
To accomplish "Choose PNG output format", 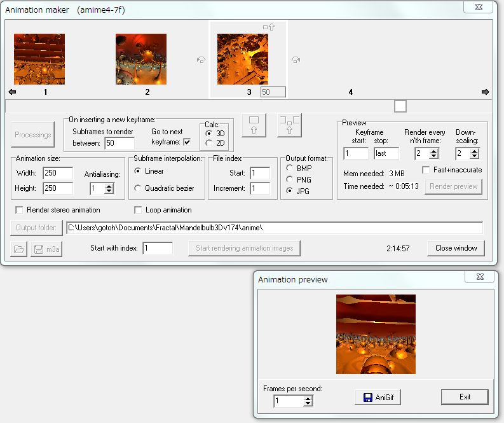I will [x=289, y=179].
